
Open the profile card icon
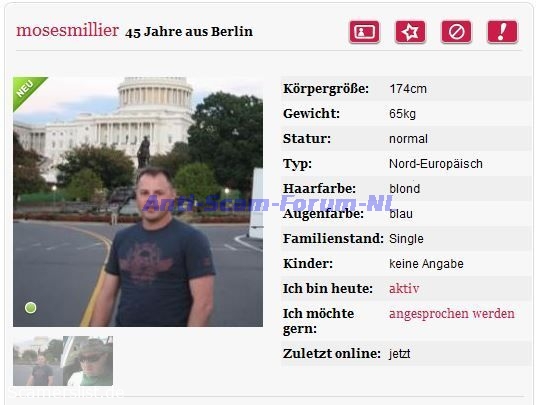tap(364, 32)
